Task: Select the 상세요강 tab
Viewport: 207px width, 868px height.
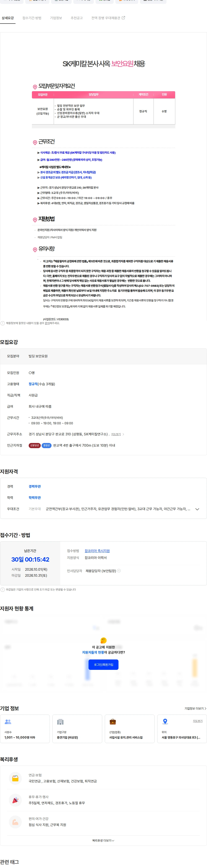Action: click(x=8, y=18)
